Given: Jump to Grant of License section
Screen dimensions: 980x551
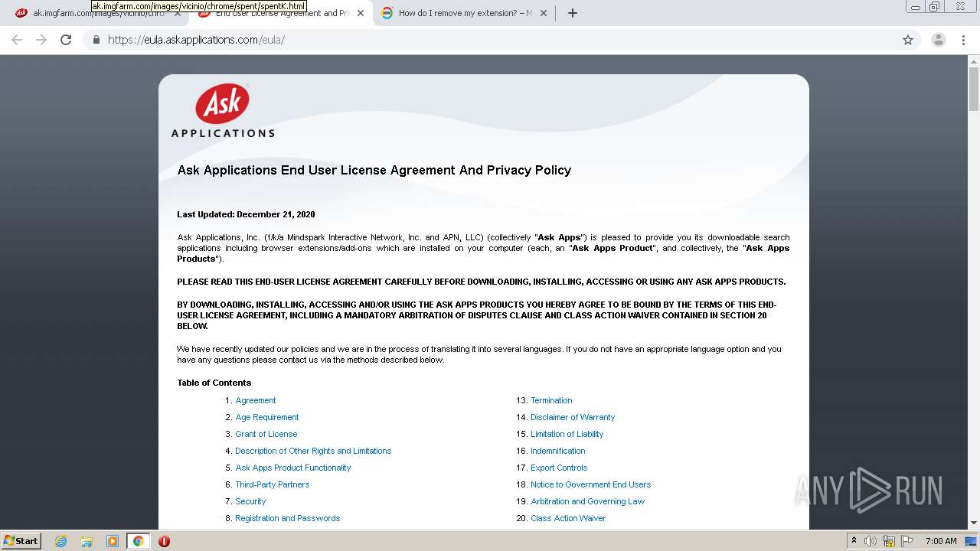Looking at the screenshot, I should pyautogui.click(x=266, y=434).
